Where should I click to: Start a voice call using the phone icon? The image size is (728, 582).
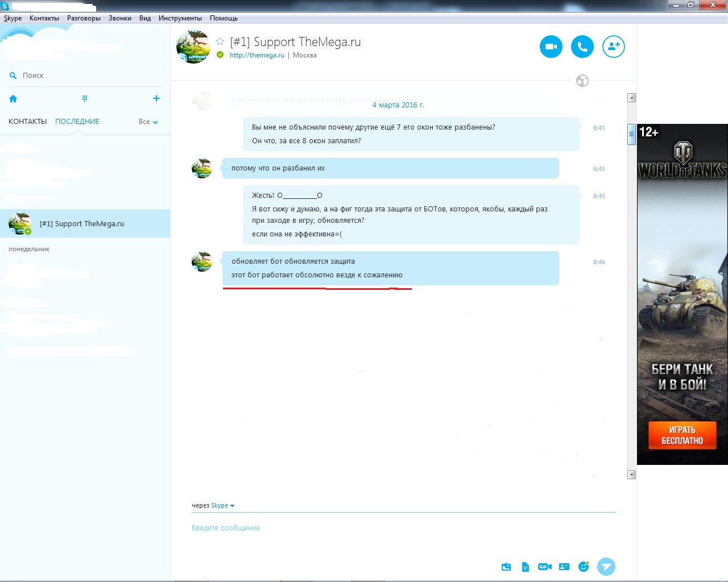click(582, 47)
